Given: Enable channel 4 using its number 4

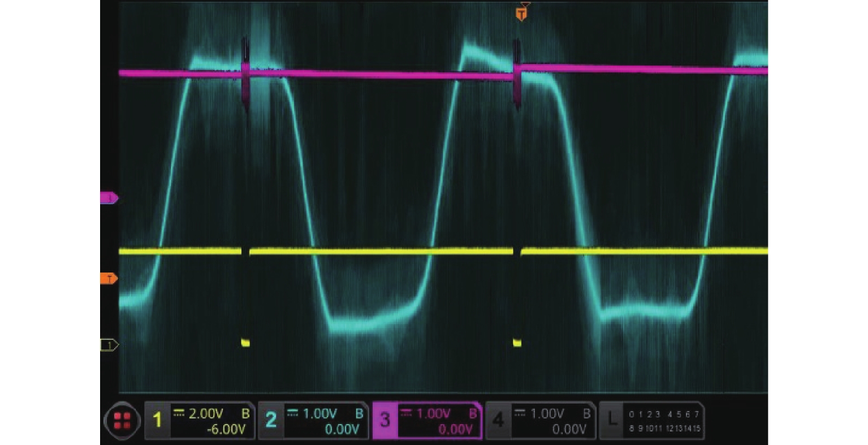Looking at the screenshot, I should pos(499,421).
